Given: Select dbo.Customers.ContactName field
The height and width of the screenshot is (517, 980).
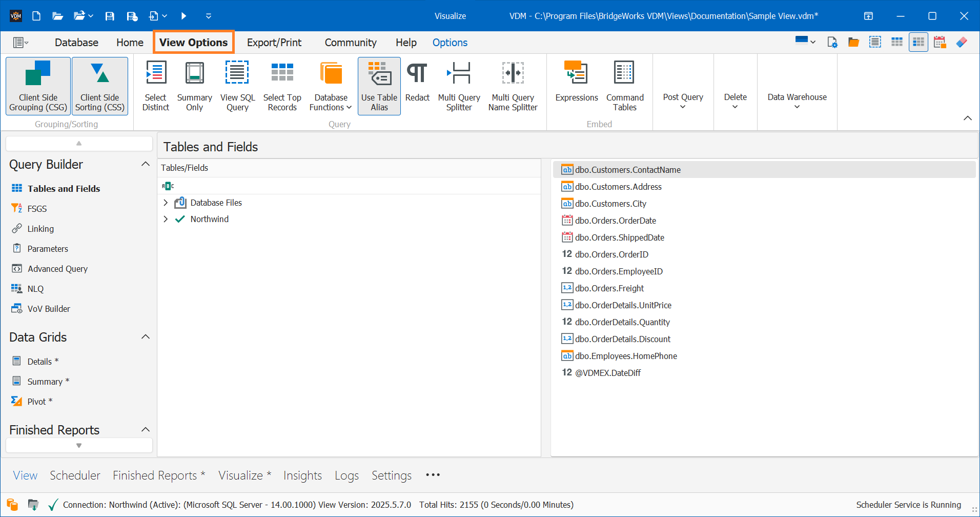Looking at the screenshot, I should (764, 170).
